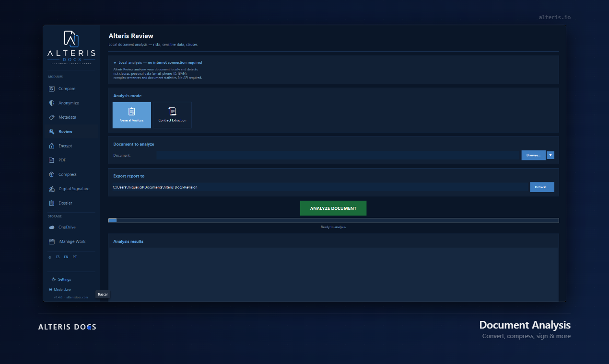This screenshot has width=609, height=364.
Task: Click the Contract Extraction scroll icon
Action: click(x=172, y=111)
